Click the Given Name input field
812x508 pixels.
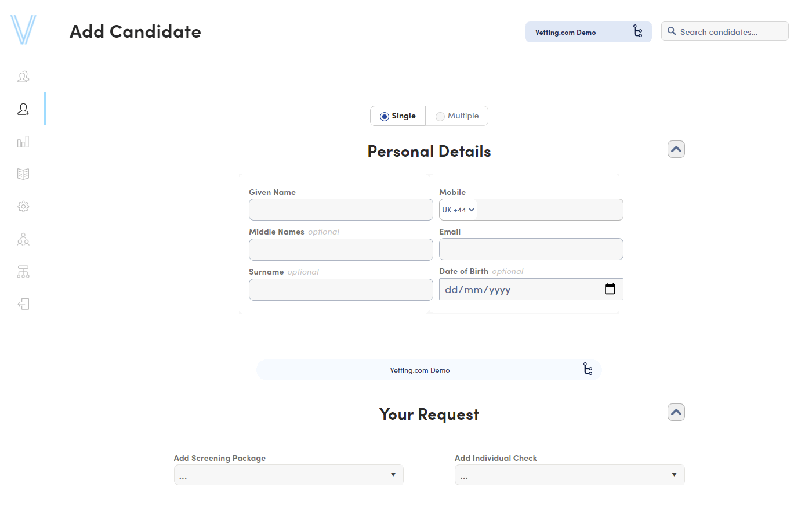coord(340,210)
